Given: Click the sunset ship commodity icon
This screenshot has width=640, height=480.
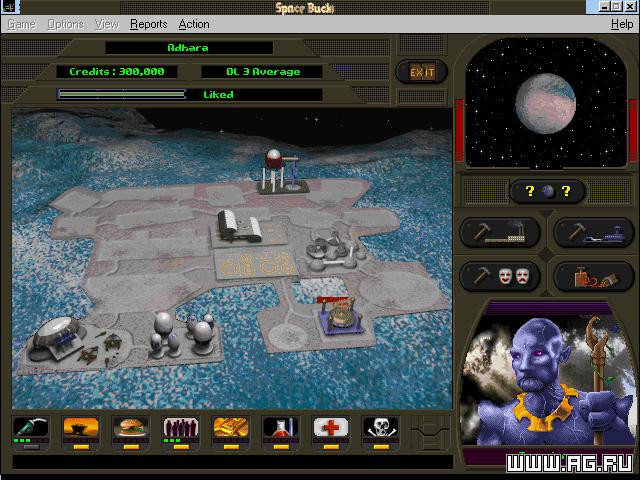Looking at the screenshot, I should tap(81, 427).
